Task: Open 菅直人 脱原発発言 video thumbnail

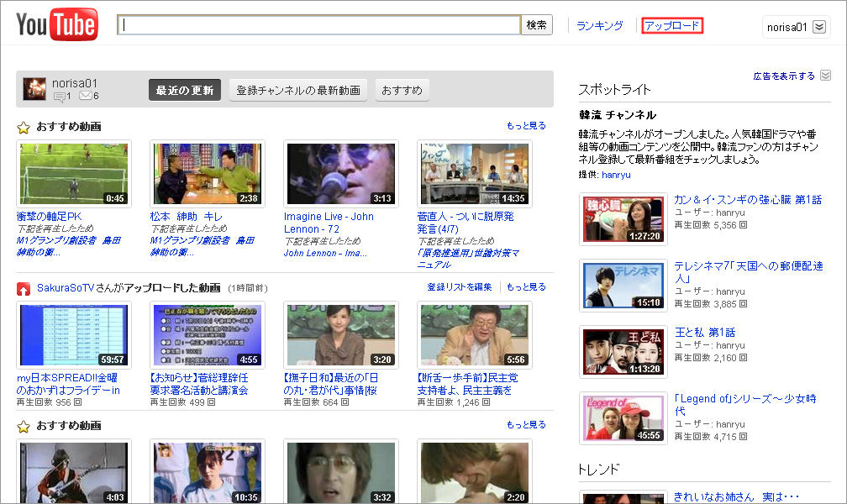Action: (474, 174)
